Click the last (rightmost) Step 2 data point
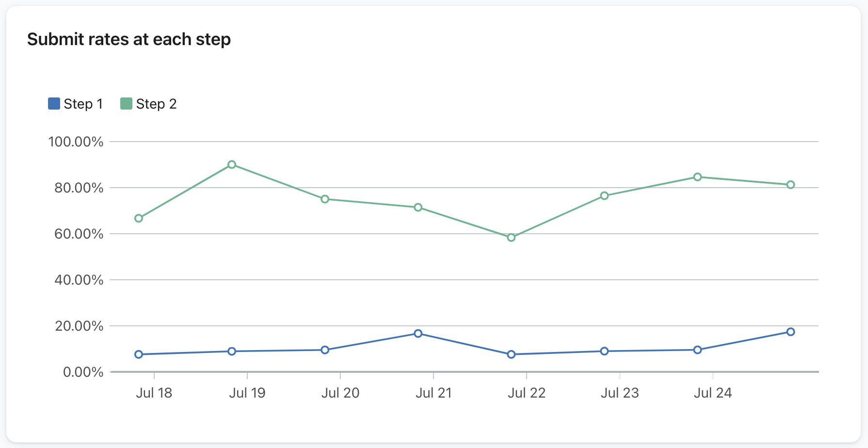868x448 pixels. 790,185
